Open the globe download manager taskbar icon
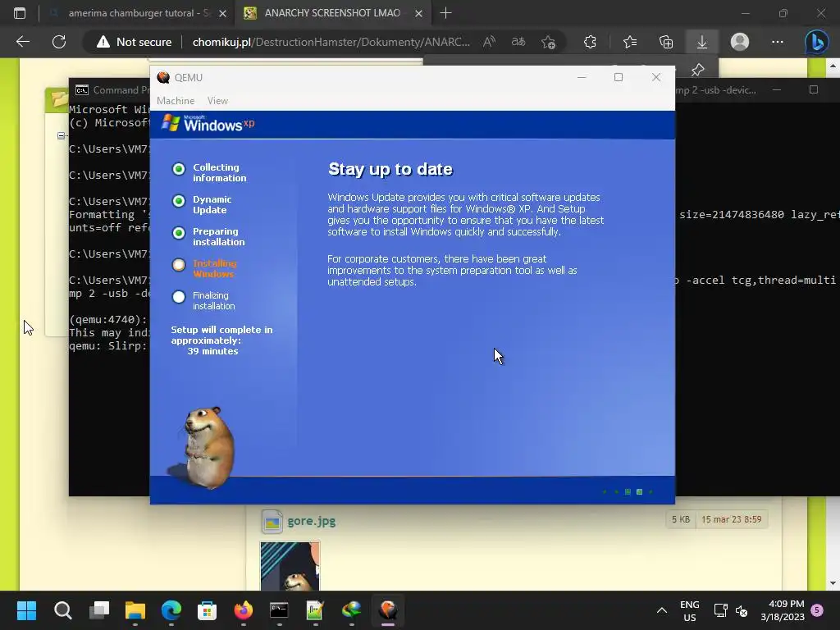The height and width of the screenshot is (630, 840). (x=351, y=610)
